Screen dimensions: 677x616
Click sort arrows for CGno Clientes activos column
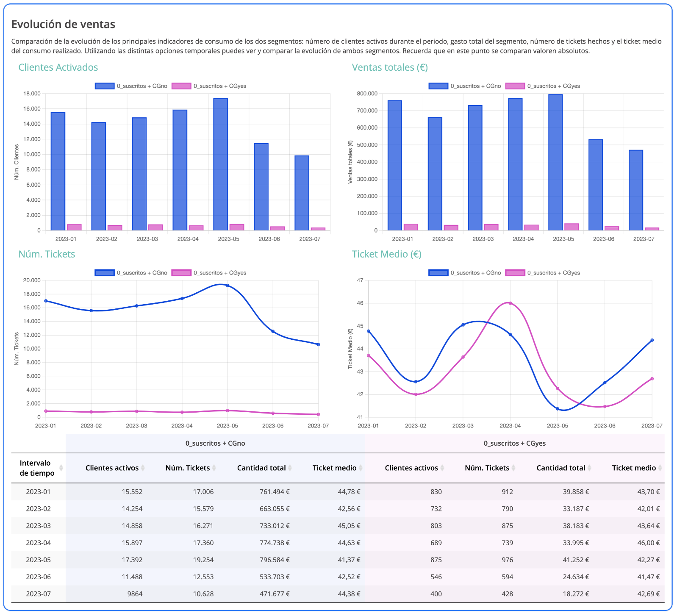click(x=143, y=468)
